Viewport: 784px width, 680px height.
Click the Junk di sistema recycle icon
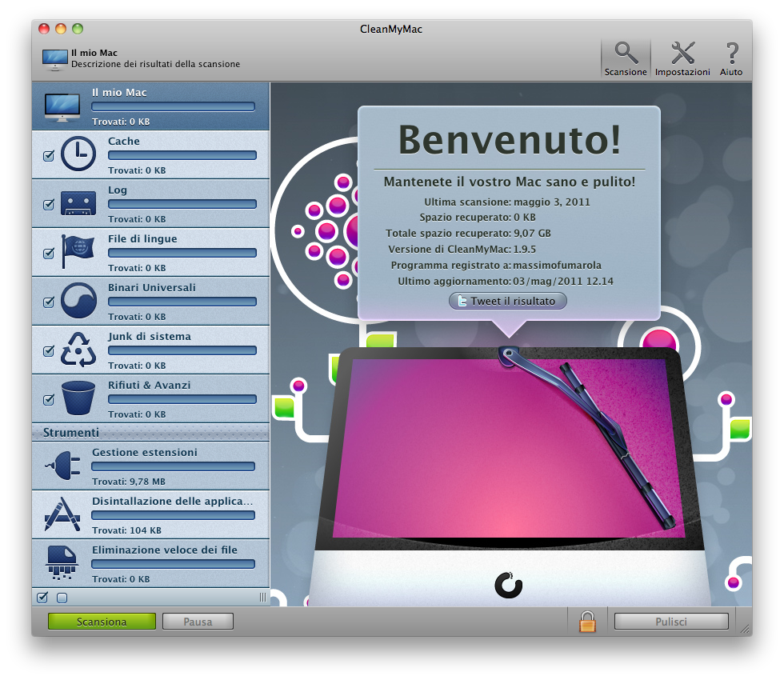click(78, 350)
